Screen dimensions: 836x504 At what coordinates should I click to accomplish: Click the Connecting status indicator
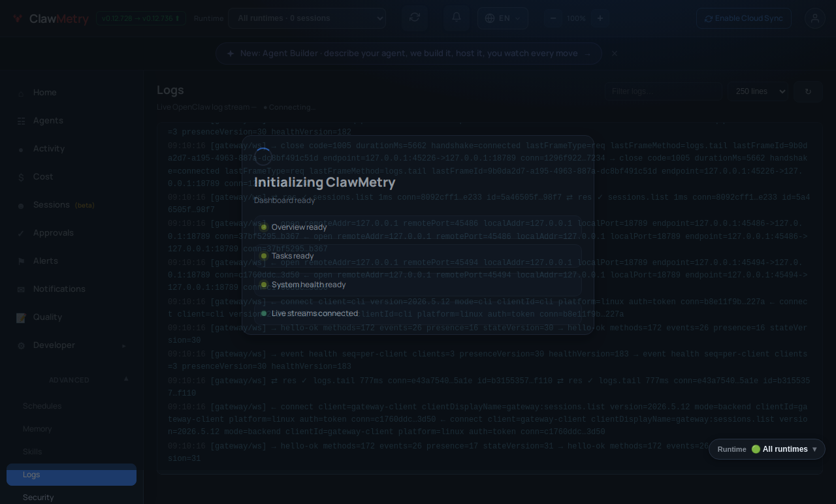tap(289, 107)
